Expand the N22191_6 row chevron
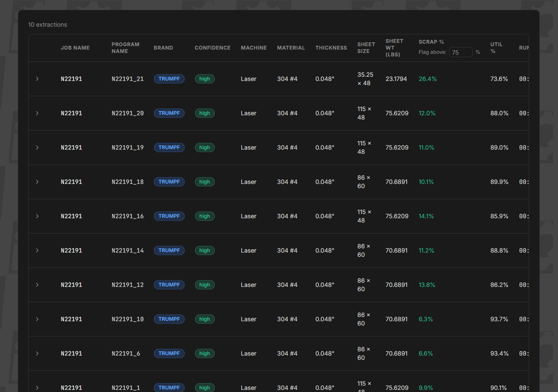Viewport: 558px width, 392px height. [37, 353]
